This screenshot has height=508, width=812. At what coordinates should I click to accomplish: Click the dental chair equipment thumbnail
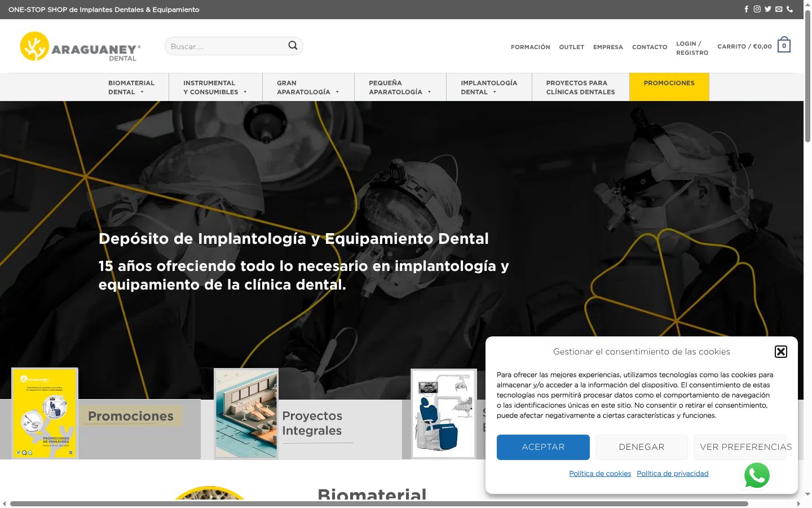(444, 413)
